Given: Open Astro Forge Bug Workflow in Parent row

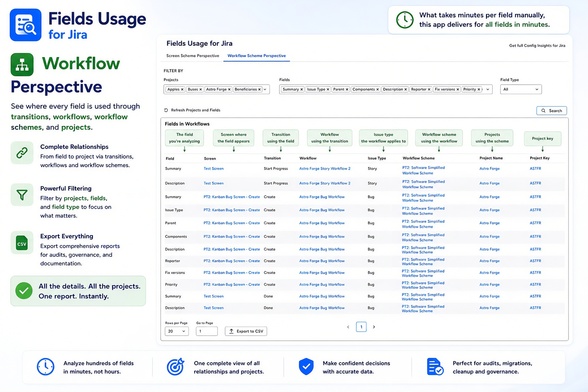Looking at the screenshot, I should [322, 223].
